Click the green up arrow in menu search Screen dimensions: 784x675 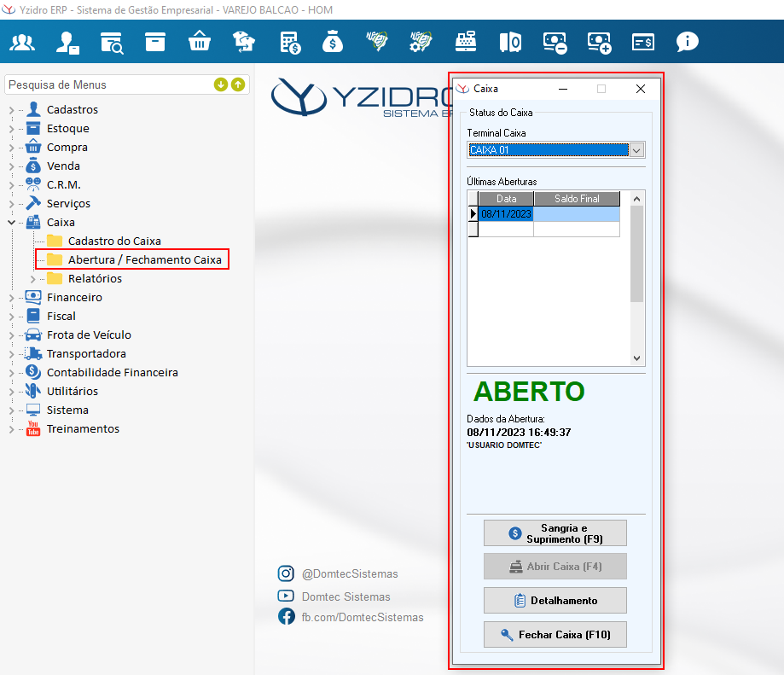pyautogui.click(x=238, y=84)
